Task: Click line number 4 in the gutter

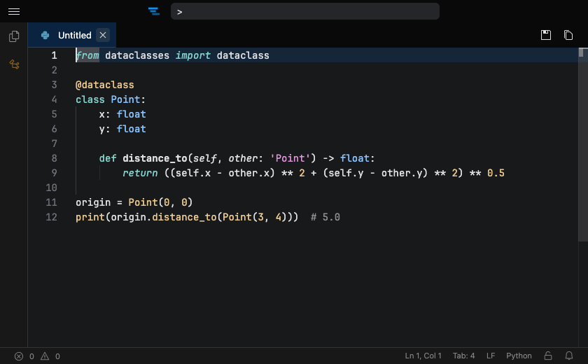Action: point(55,99)
